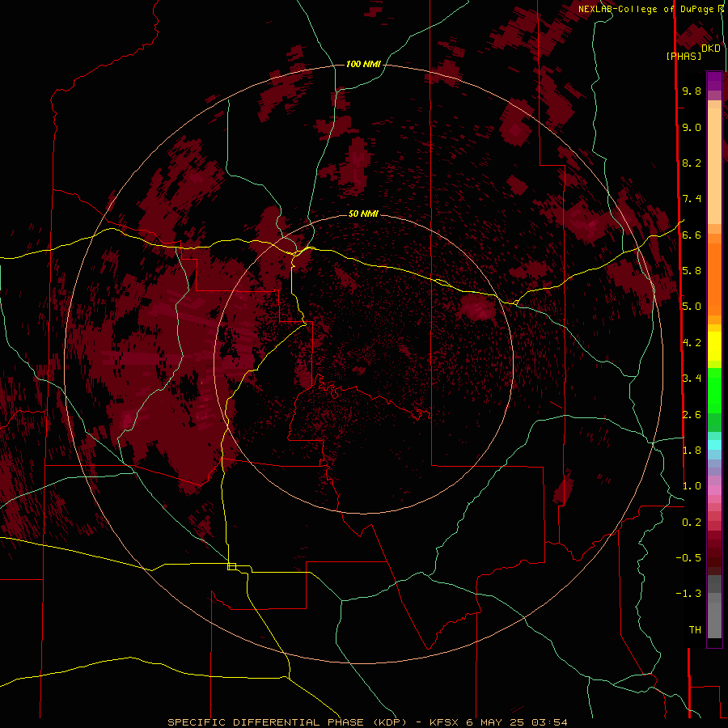Screen dimensions: 728x728
Task: Click the 50 NMI range ring label
Action: pyautogui.click(x=363, y=214)
